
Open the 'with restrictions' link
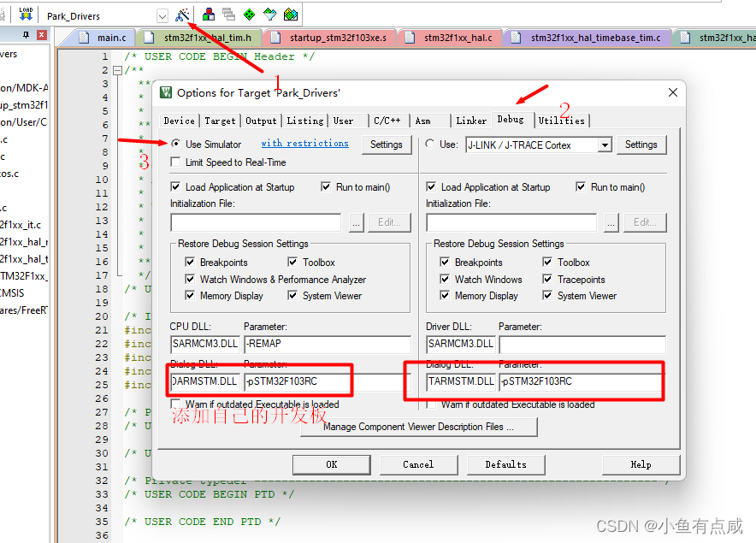[x=304, y=143]
